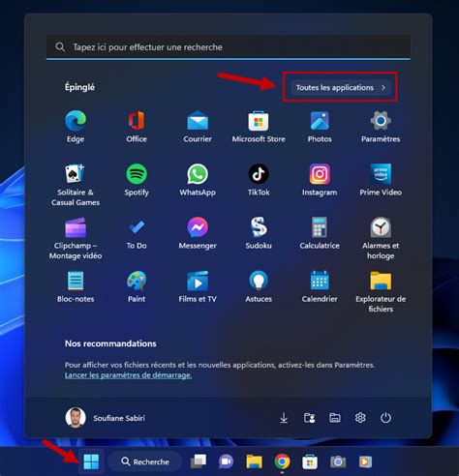The image size is (459, 476).
Task: Open File Explorer shortcut beside the settings gear
Action: [x=335, y=418]
